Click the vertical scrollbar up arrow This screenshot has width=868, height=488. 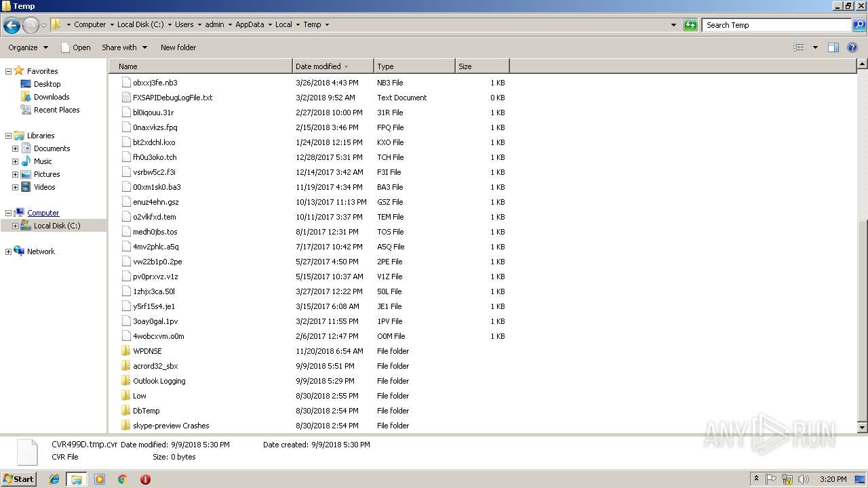click(x=863, y=64)
